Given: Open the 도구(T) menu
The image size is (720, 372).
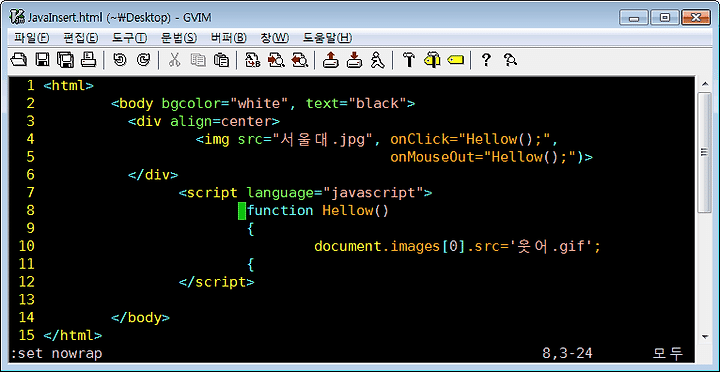Looking at the screenshot, I should 129,38.
